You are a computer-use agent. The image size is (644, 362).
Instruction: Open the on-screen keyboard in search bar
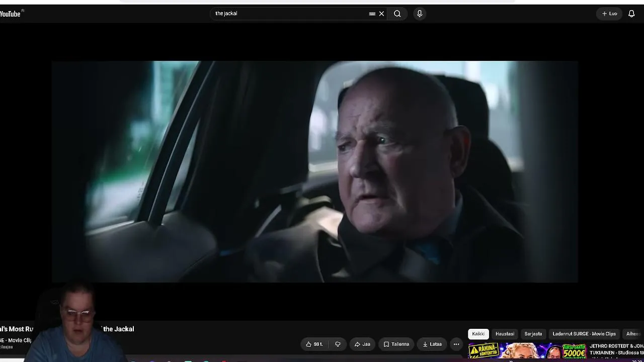372,14
